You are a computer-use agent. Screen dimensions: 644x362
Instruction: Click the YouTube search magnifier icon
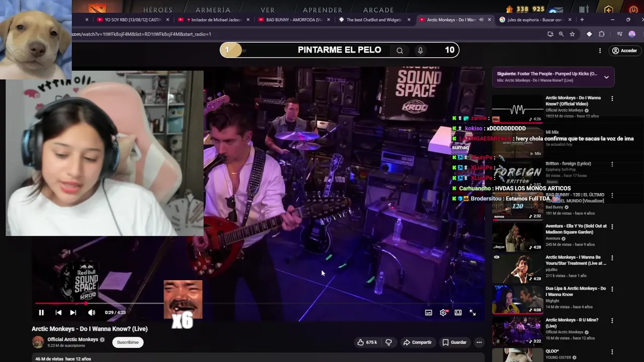(x=399, y=50)
